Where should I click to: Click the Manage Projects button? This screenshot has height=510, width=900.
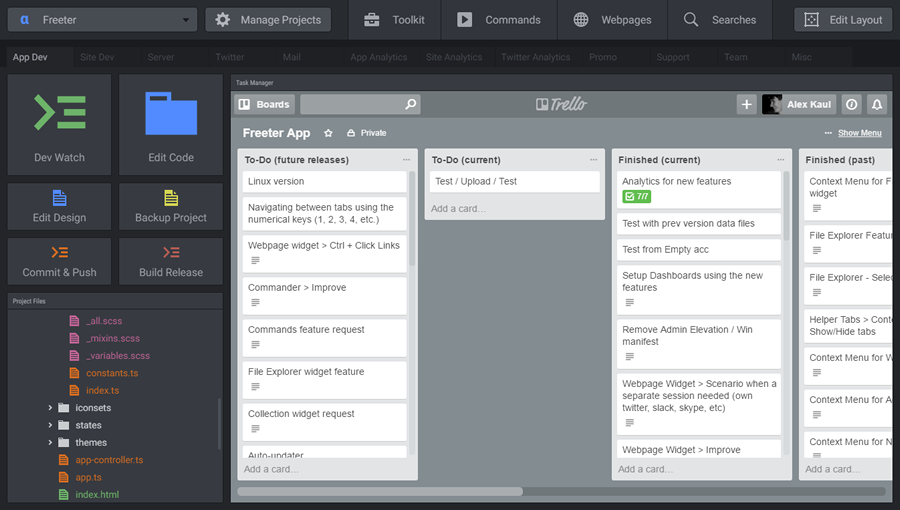click(x=268, y=20)
